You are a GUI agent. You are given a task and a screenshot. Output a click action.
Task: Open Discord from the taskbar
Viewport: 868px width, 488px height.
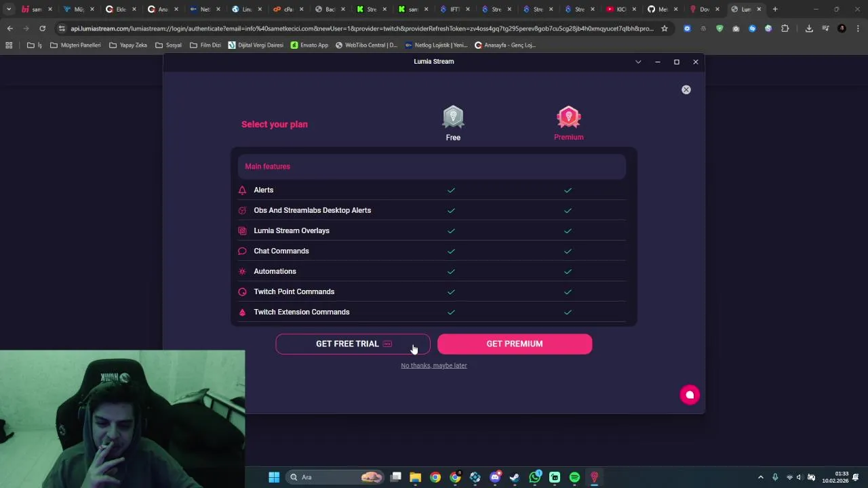495,477
